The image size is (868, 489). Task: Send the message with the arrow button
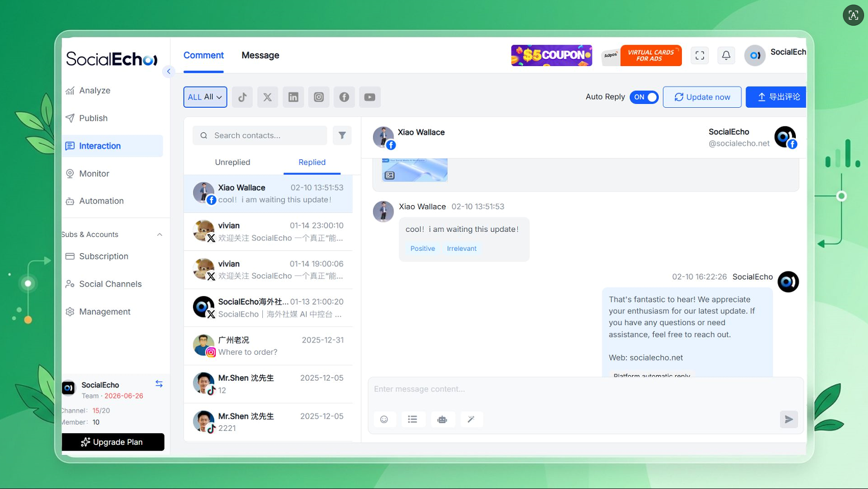pos(789,419)
